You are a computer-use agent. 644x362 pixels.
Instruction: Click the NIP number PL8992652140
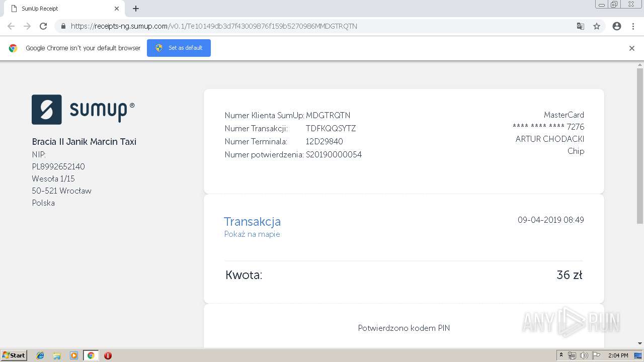(x=58, y=166)
